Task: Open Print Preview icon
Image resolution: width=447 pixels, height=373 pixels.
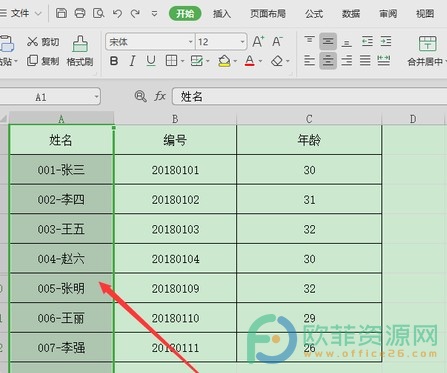Action: click(x=99, y=13)
